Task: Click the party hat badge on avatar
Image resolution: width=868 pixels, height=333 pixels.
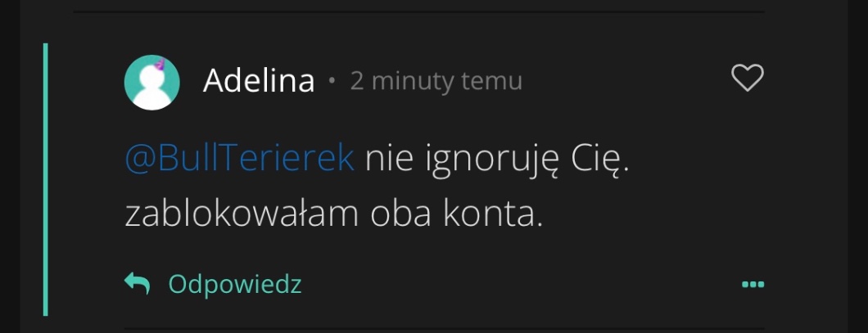Action: point(160,65)
